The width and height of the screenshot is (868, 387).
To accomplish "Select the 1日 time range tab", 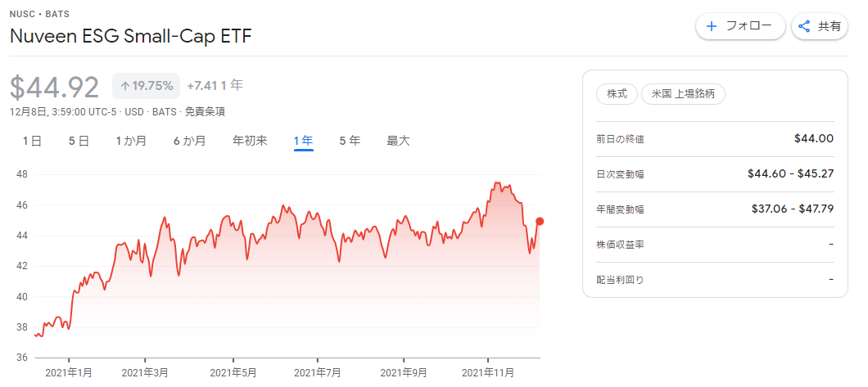I will [32, 141].
